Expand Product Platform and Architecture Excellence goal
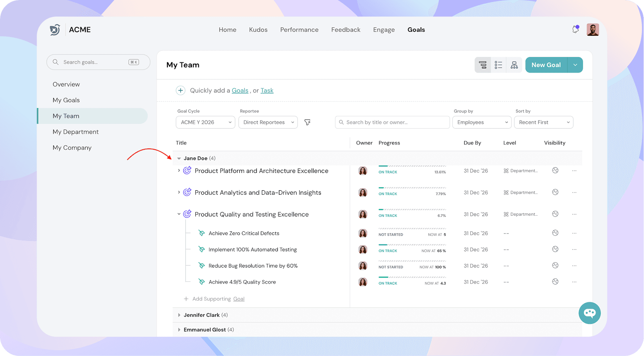Viewport: 644px width, 356px height. click(179, 171)
